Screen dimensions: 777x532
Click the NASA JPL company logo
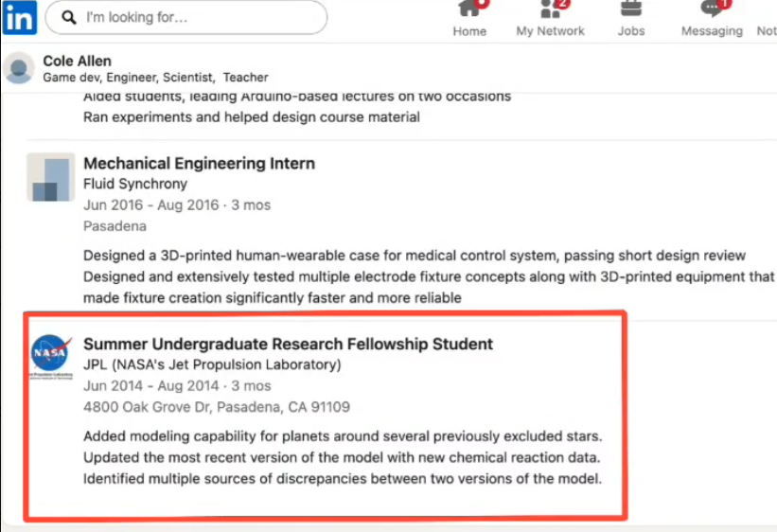[51, 357]
